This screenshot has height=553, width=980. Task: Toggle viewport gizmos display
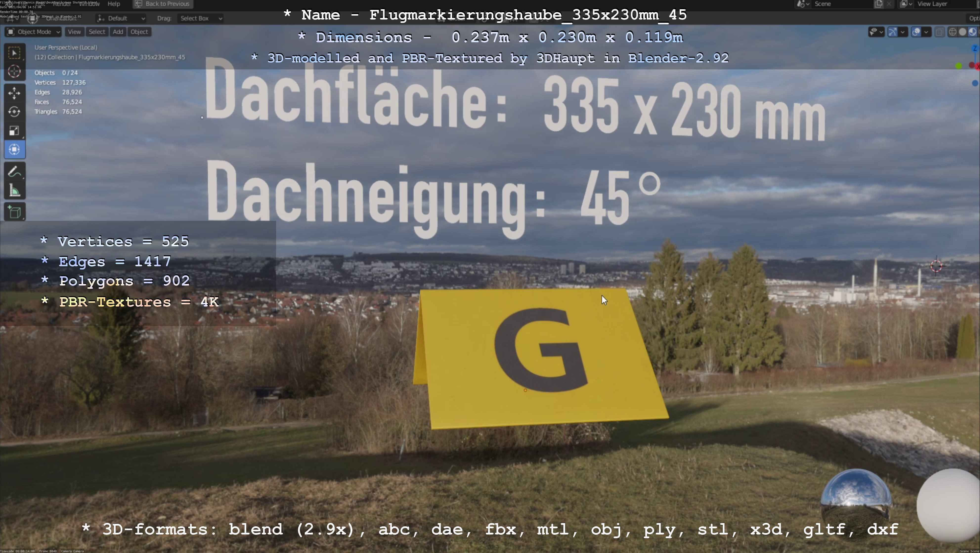pyautogui.click(x=892, y=32)
